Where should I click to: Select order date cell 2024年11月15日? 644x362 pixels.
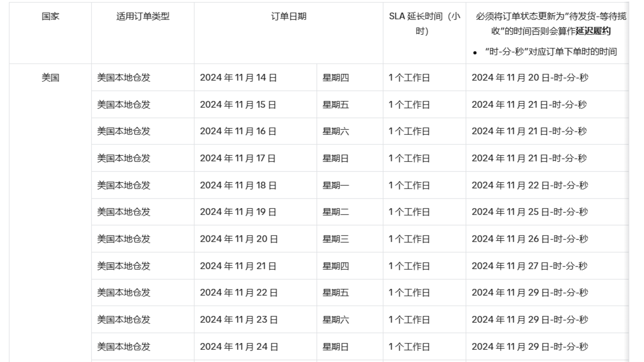(238, 104)
